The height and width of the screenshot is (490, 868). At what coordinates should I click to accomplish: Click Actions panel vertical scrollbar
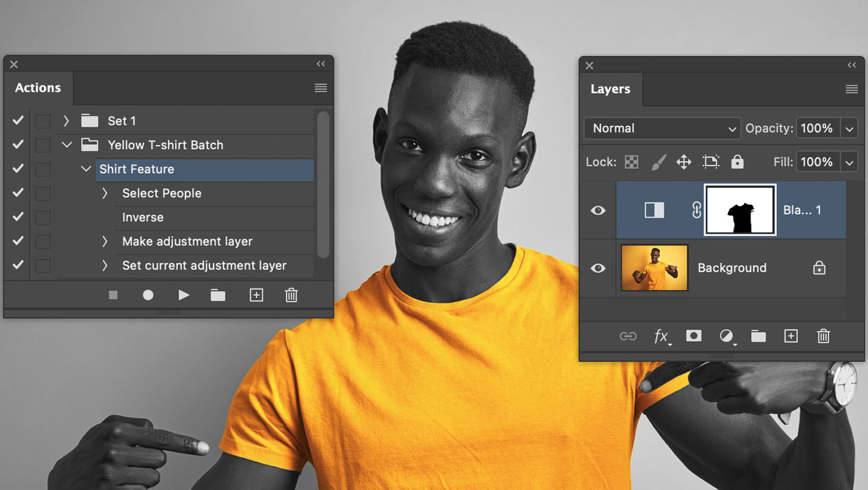323,184
